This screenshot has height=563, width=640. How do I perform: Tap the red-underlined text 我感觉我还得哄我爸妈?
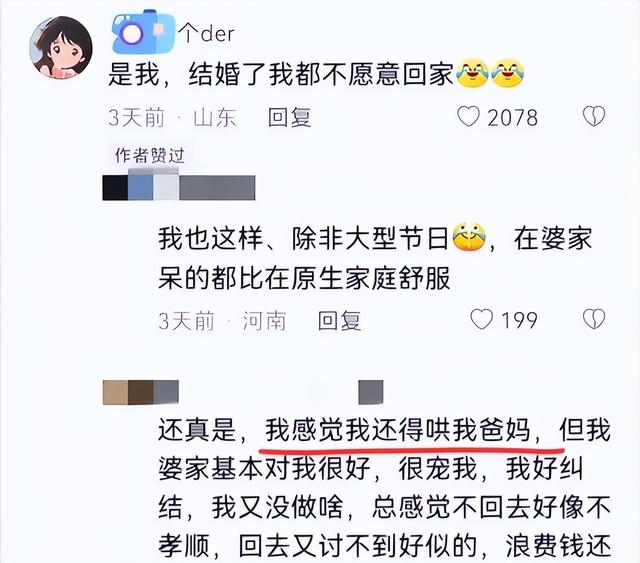coord(398,430)
